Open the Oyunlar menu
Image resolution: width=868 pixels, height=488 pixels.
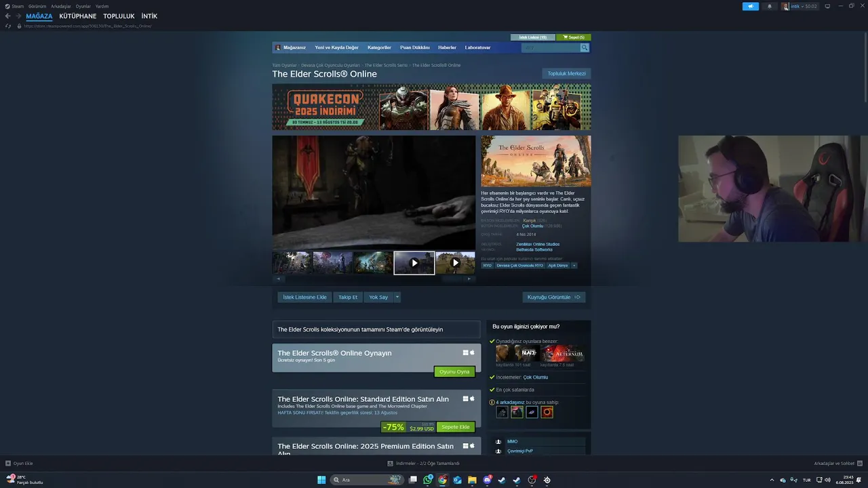coord(83,6)
